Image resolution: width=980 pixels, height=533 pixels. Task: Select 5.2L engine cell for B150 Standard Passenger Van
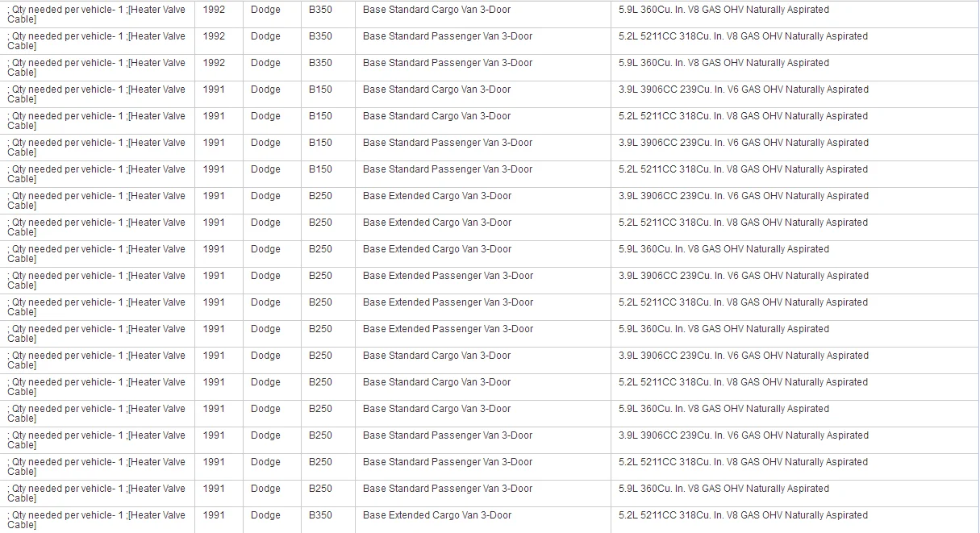click(x=794, y=174)
